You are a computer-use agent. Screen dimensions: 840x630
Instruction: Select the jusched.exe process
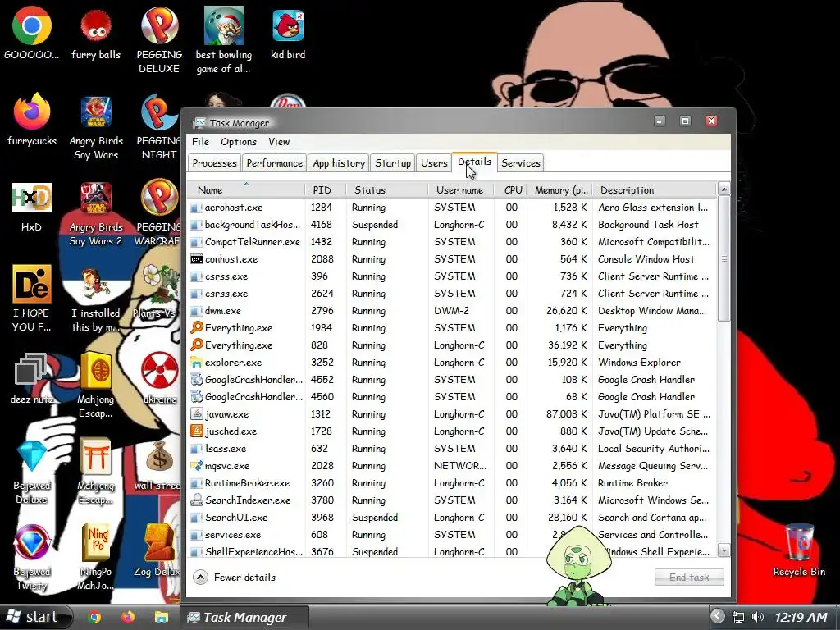point(452,431)
